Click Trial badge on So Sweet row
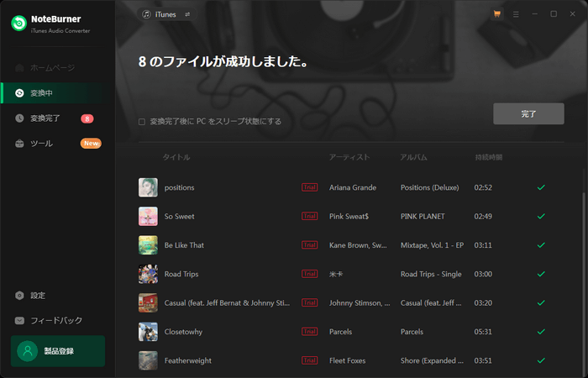Screen dimensions: 588x378 pos(309,216)
